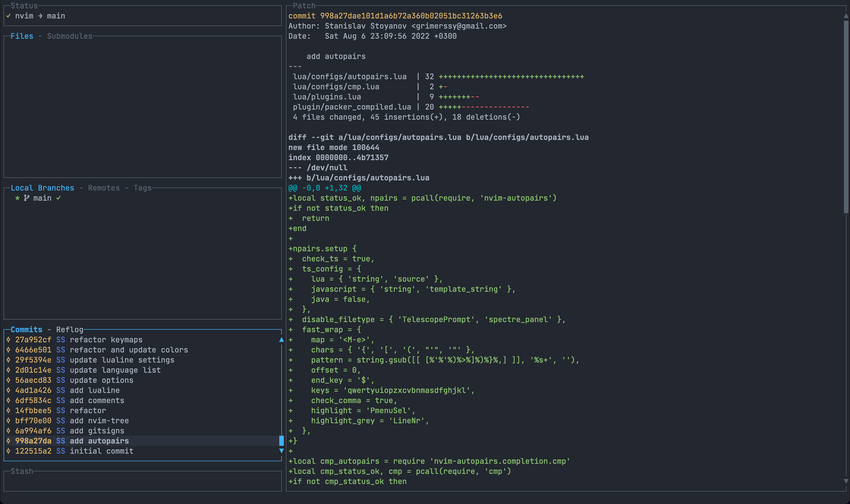Select the Files tab
The height and width of the screenshot is (504, 850).
point(22,36)
